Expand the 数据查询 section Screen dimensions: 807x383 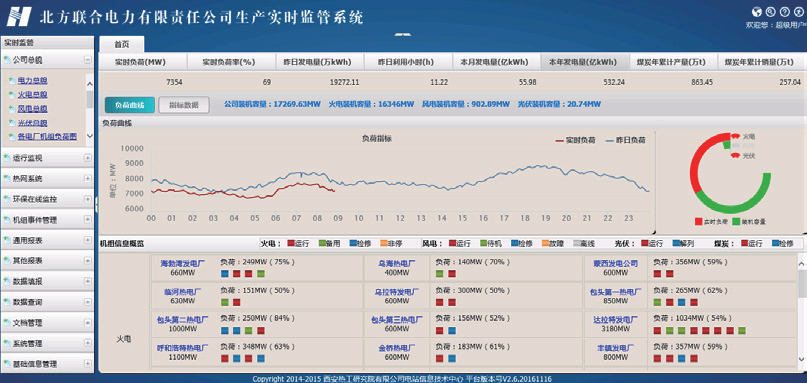(x=87, y=302)
